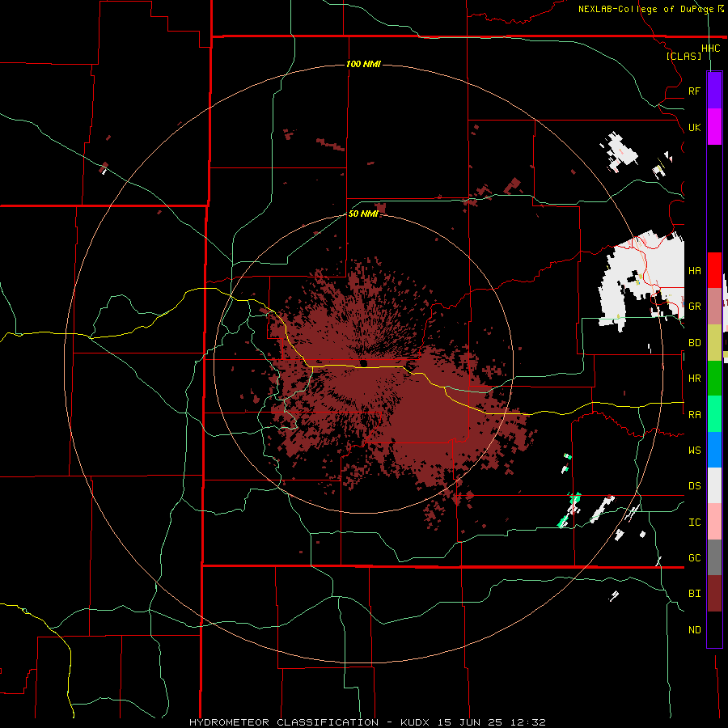Click the [CLAS] units label

coord(684,56)
